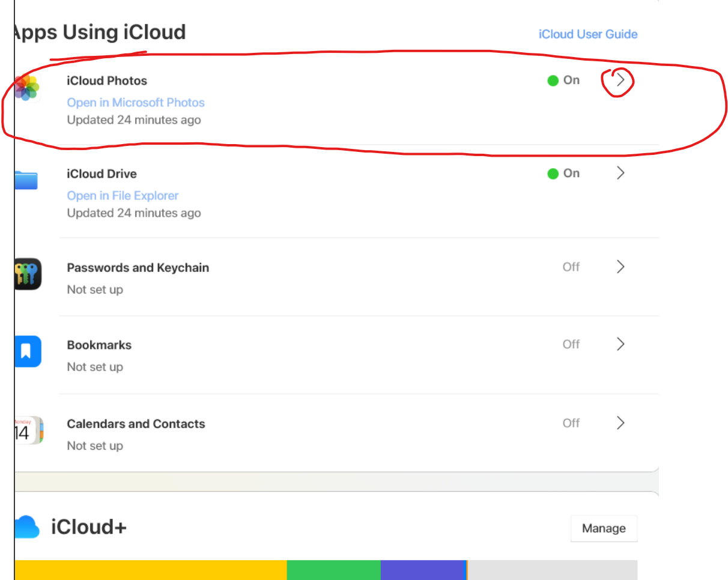This screenshot has height=580, width=728.
Task: Open Passwords and Keychain chevron
Action: click(621, 267)
